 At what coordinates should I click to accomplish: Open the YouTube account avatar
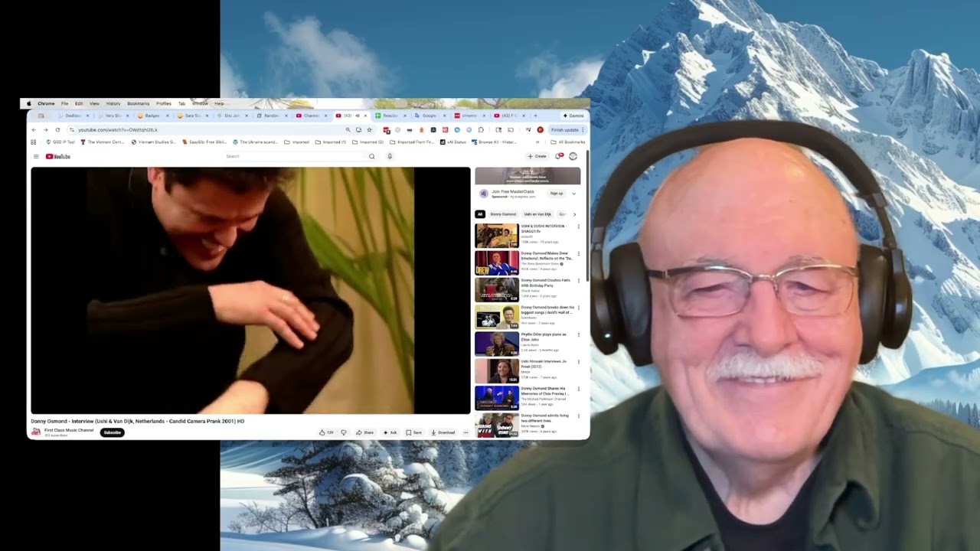[573, 156]
